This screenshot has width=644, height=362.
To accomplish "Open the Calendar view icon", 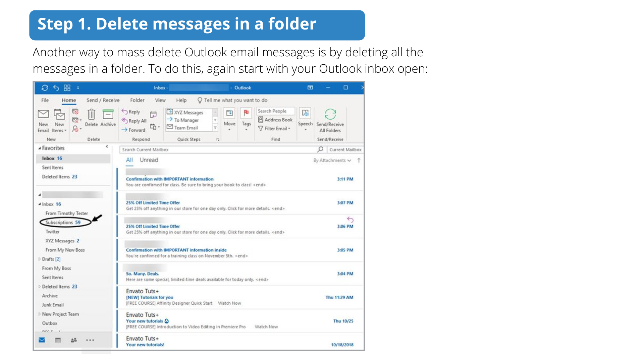I will (x=58, y=340).
